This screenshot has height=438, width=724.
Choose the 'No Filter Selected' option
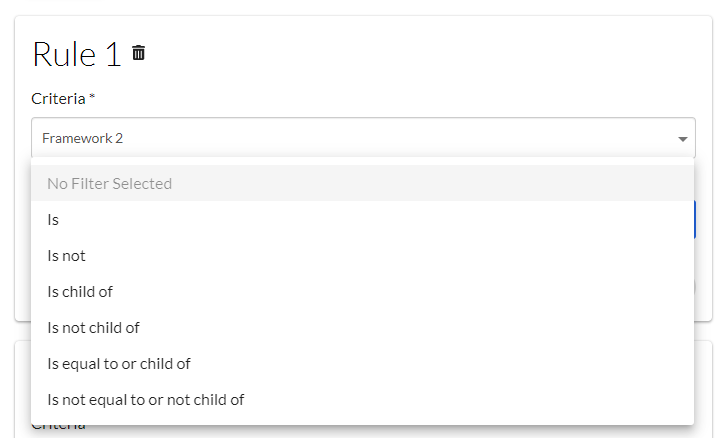coord(110,184)
